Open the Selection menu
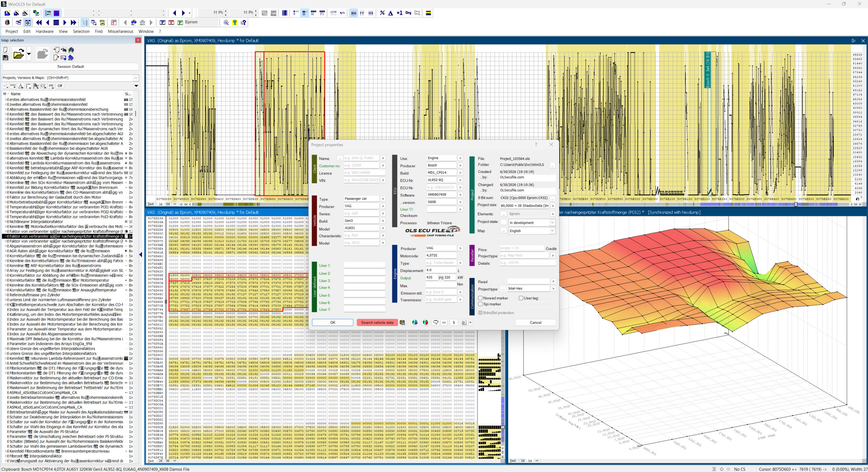This screenshot has width=868, height=472. click(x=81, y=31)
